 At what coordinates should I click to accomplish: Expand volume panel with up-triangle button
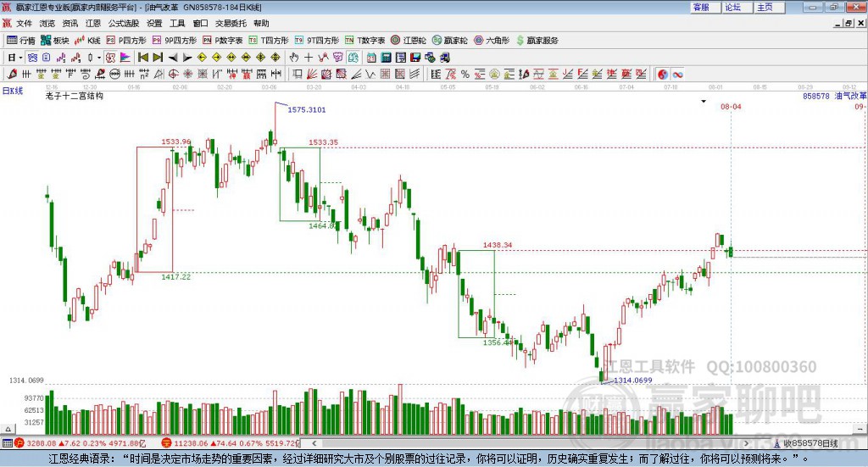click(x=8, y=429)
